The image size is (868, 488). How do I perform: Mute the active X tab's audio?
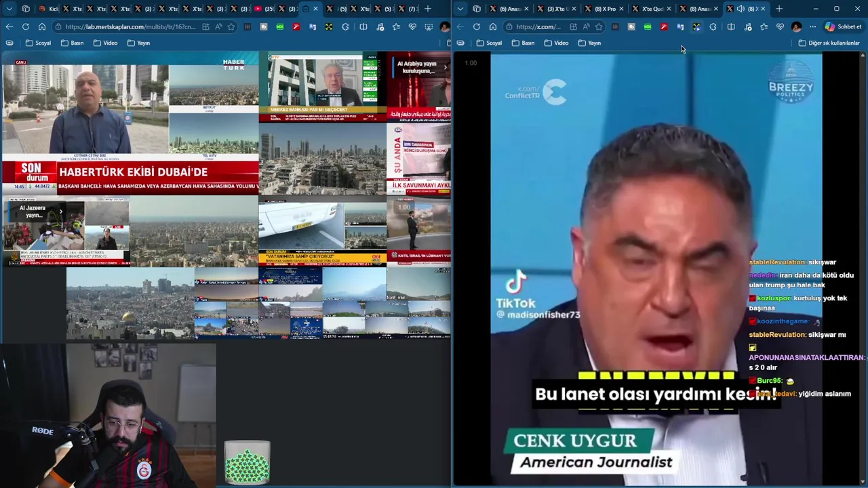[741, 9]
